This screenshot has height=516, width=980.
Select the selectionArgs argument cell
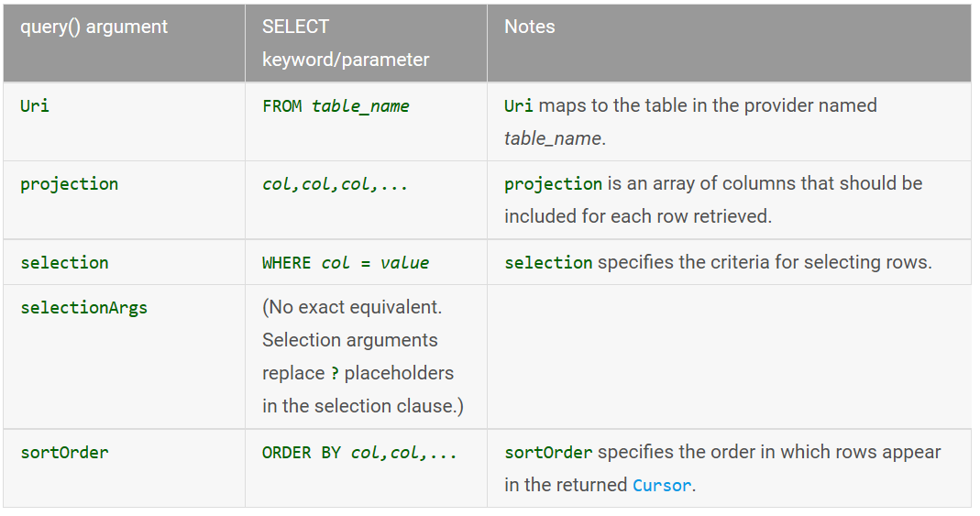[x=125, y=357]
